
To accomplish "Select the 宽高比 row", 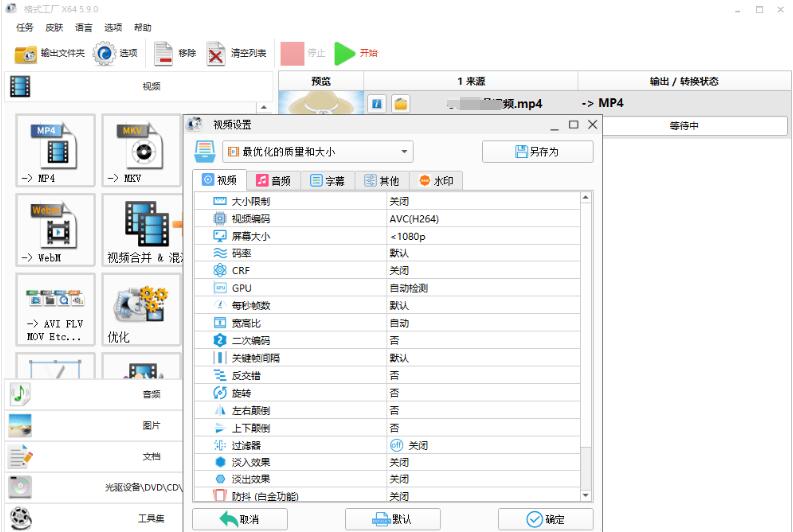I will coord(387,323).
